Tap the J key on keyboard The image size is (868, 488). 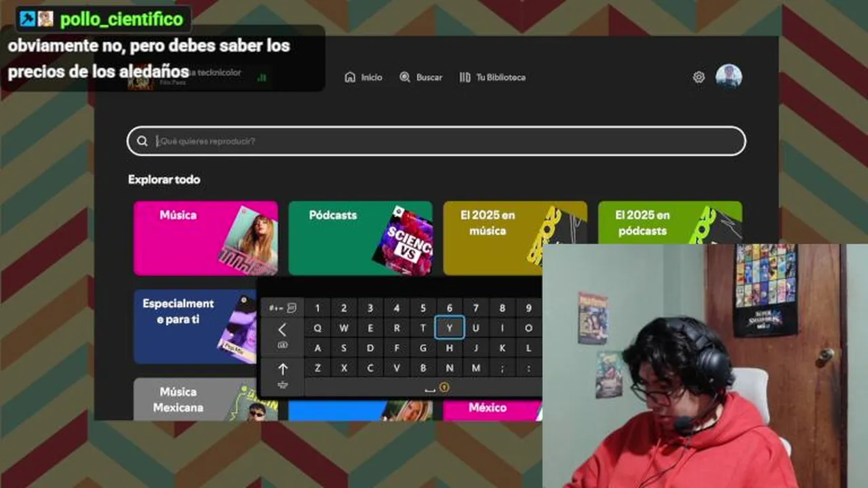(x=476, y=348)
